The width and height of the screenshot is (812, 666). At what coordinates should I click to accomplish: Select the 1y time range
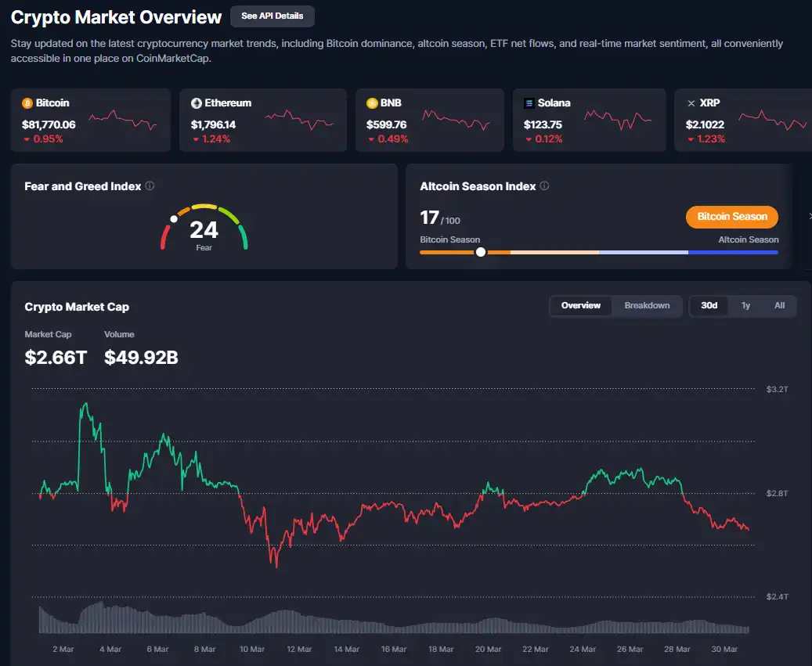(x=745, y=305)
